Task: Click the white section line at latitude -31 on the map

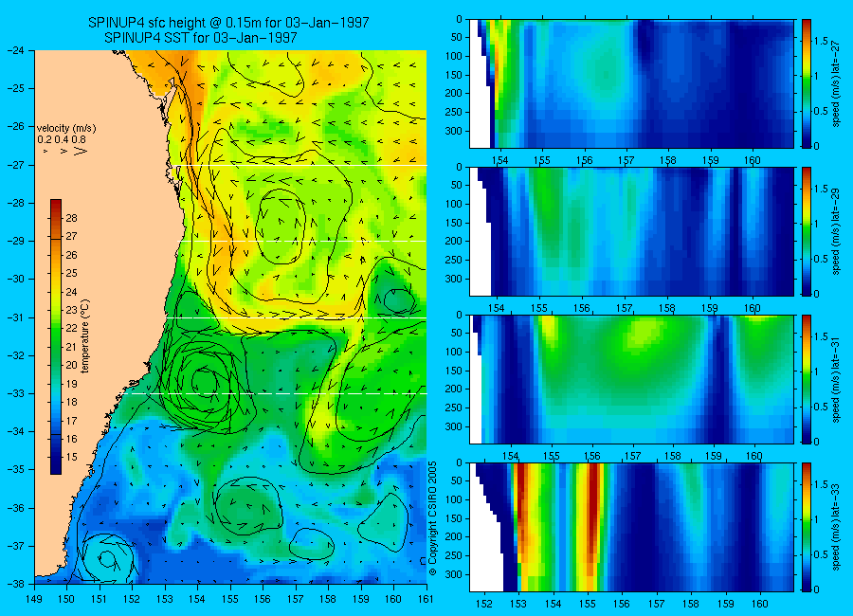Action: [x=296, y=317]
